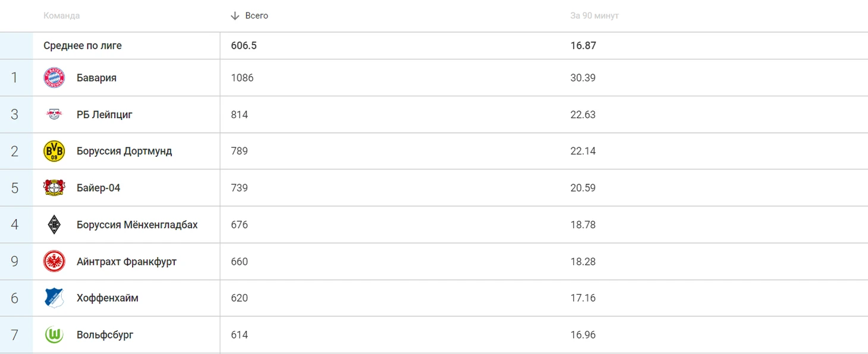Click the Команда column header
Image resolution: width=868 pixels, height=354 pixels.
(x=61, y=16)
